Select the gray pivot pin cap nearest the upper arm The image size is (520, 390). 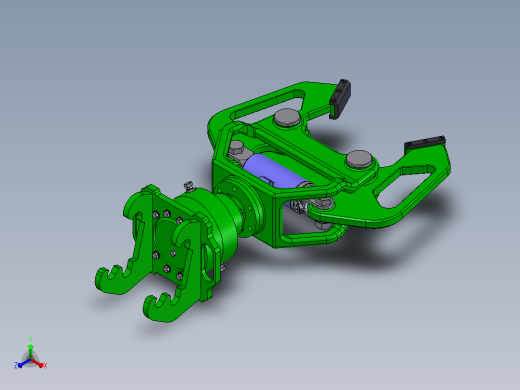[286, 117]
